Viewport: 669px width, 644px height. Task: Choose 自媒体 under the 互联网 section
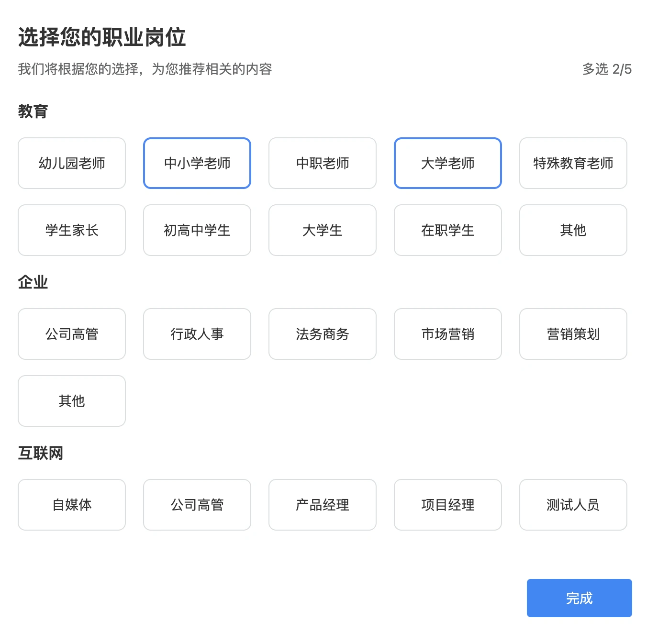[x=71, y=504]
